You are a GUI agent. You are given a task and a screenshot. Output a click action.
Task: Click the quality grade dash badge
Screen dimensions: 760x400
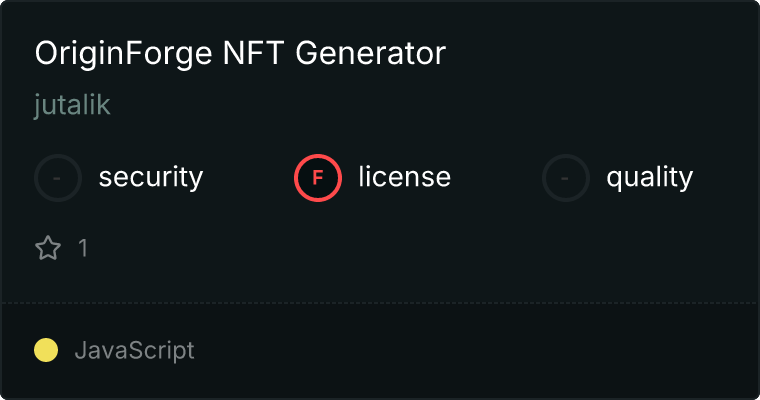(x=566, y=178)
